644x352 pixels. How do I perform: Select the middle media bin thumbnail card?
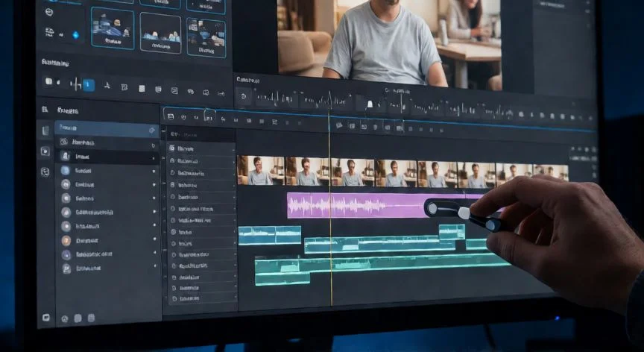coord(160,33)
